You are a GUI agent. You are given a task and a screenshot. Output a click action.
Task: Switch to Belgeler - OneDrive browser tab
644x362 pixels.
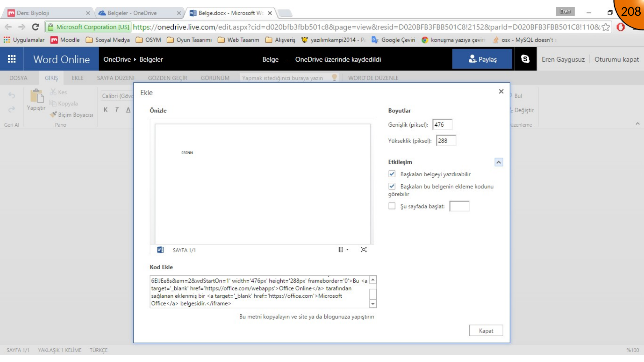pyautogui.click(x=139, y=13)
